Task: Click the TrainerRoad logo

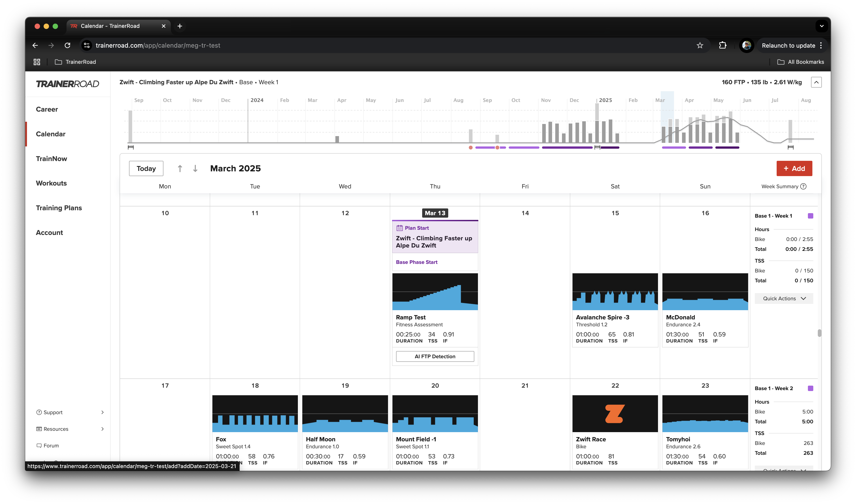Action: pyautogui.click(x=67, y=84)
